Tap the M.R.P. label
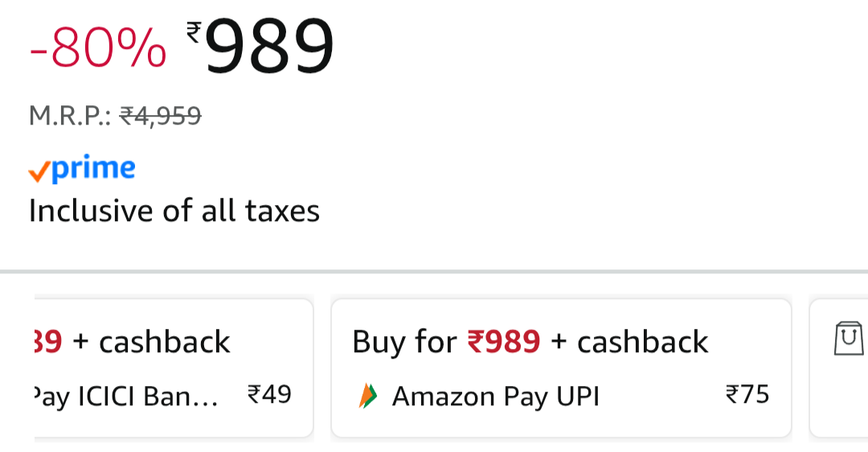This screenshot has width=868, height=452. coord(71,117)
